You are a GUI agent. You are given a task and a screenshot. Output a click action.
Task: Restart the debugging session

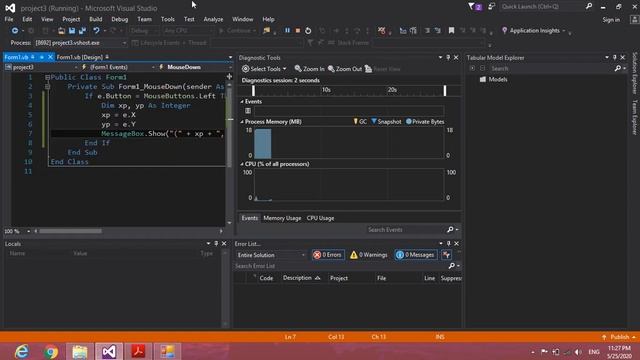tap(308, 31)
